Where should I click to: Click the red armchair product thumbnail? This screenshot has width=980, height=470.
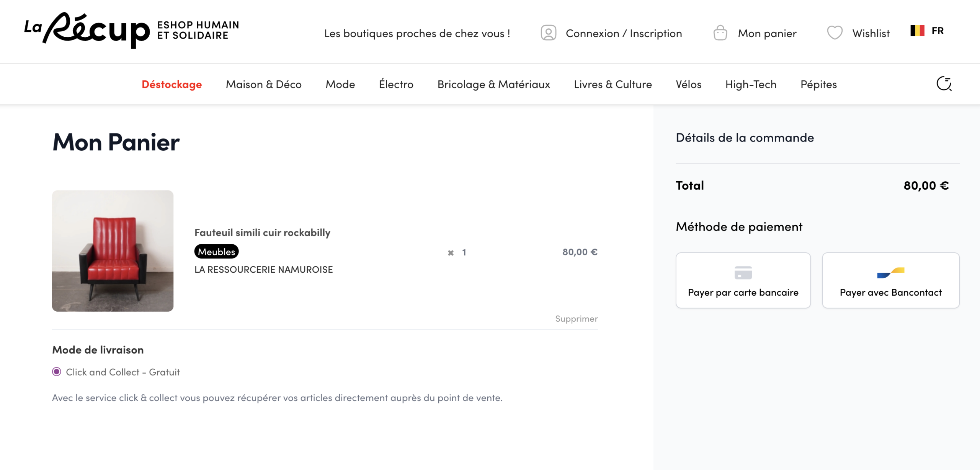[x=113, y=252]
